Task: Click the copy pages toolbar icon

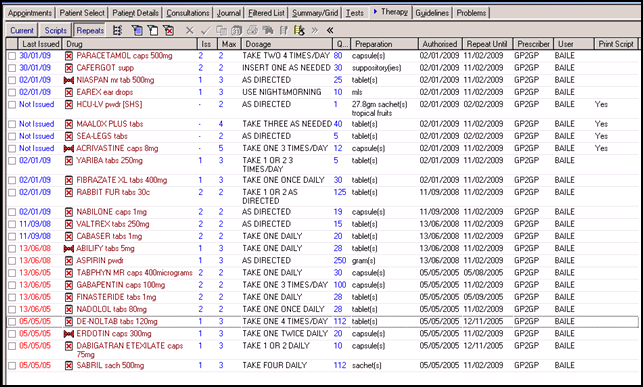Action: tap(221, 30)
